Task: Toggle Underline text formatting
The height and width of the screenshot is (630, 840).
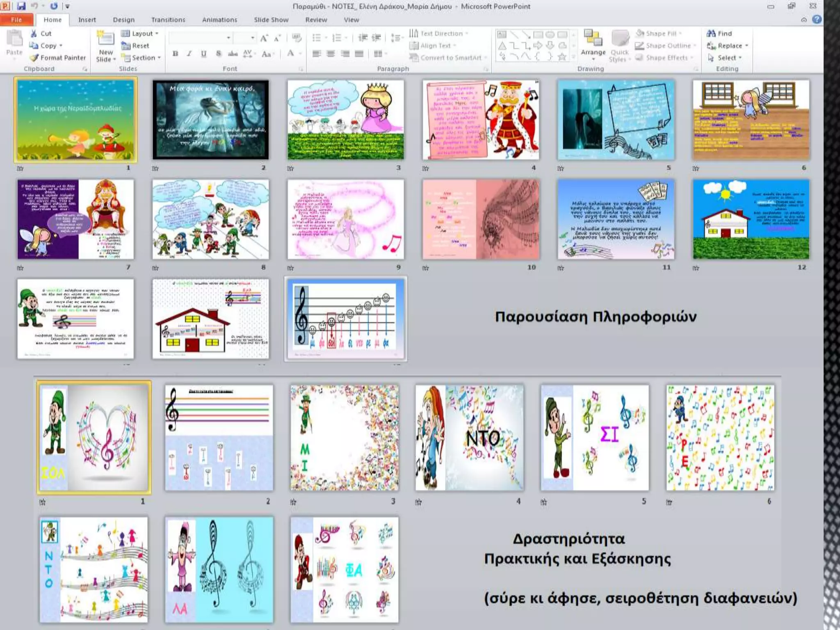Action: tap(203, 54)
